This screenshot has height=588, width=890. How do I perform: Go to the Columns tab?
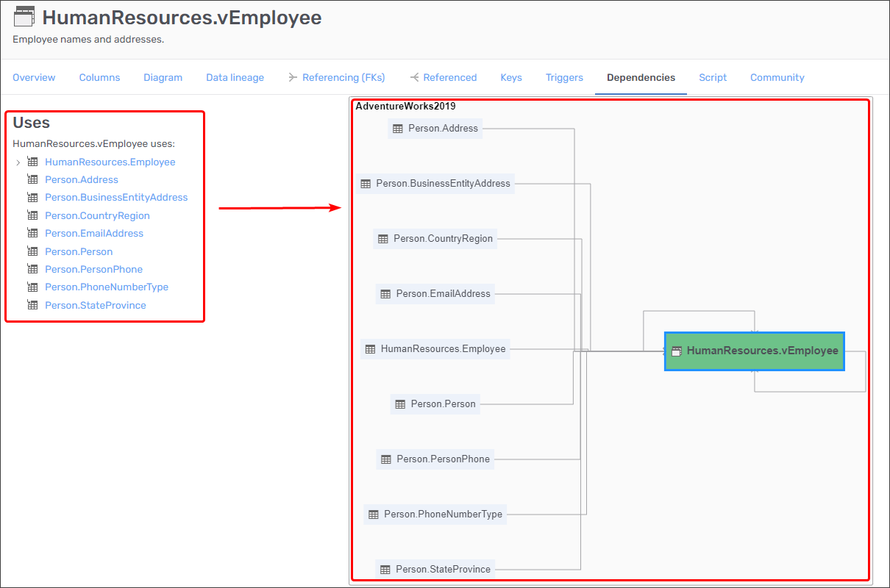coord(99,77)
